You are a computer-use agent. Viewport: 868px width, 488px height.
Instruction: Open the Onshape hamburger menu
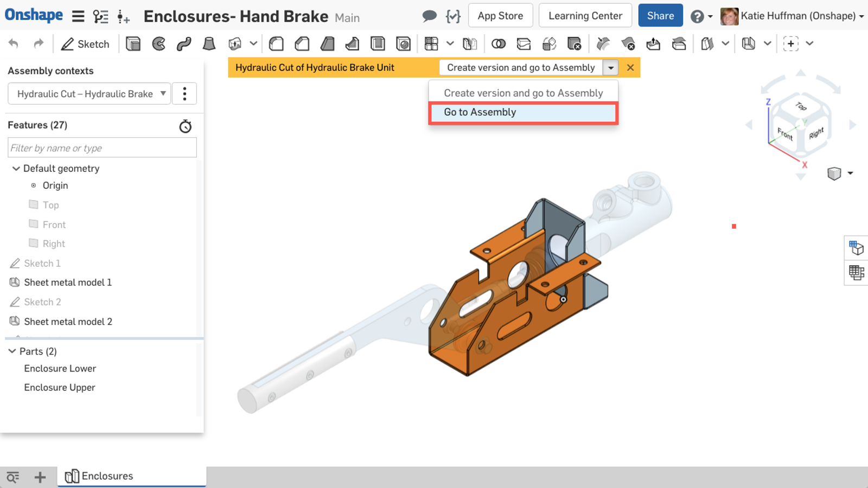[78, 16]
